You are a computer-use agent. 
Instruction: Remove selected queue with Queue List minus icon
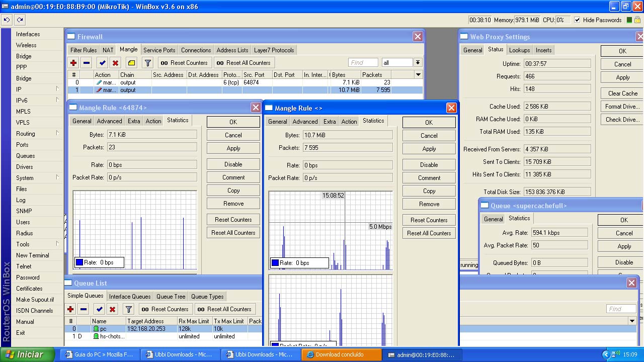(x=84, y=309)
